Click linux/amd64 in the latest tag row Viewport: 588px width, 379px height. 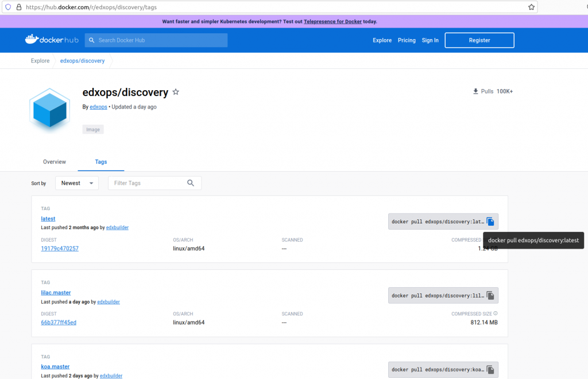click(x=188, y=249)
